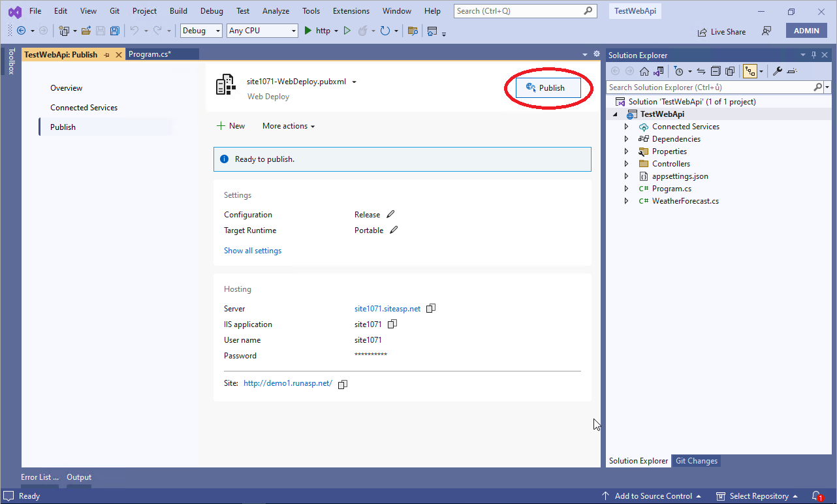Image resolution: width=837 pixels, height=504 pixels.
Task: Click the Restart circular arrow icon
Action: tap(385, 31)
